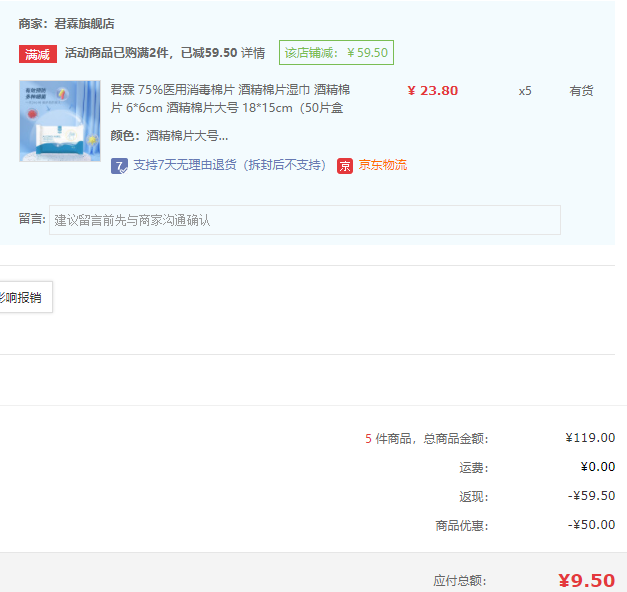Select the 有货 stock status
Viewport: 627px width, 592px height.
coord(581,91)
